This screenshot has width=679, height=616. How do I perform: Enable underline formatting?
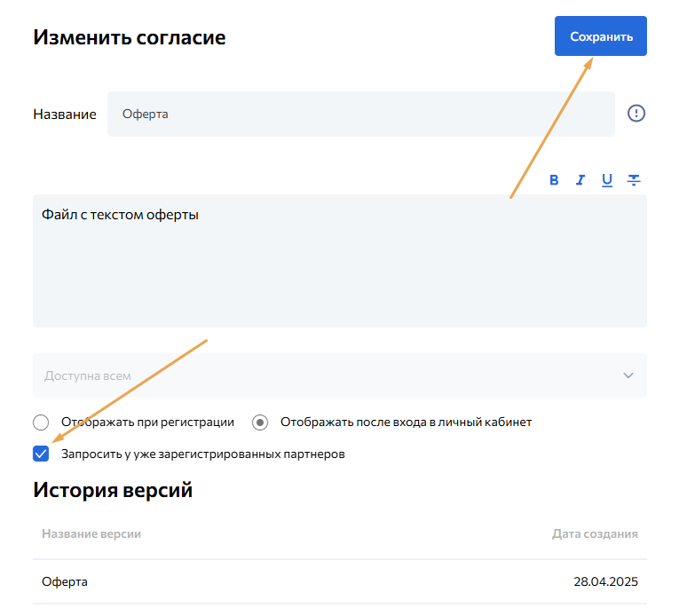(607, 180)
